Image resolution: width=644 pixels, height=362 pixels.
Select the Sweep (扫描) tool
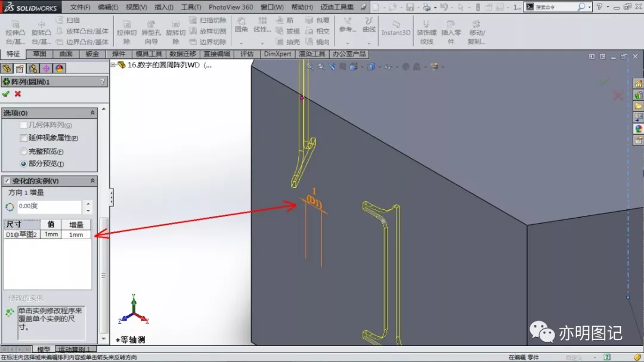69,20
